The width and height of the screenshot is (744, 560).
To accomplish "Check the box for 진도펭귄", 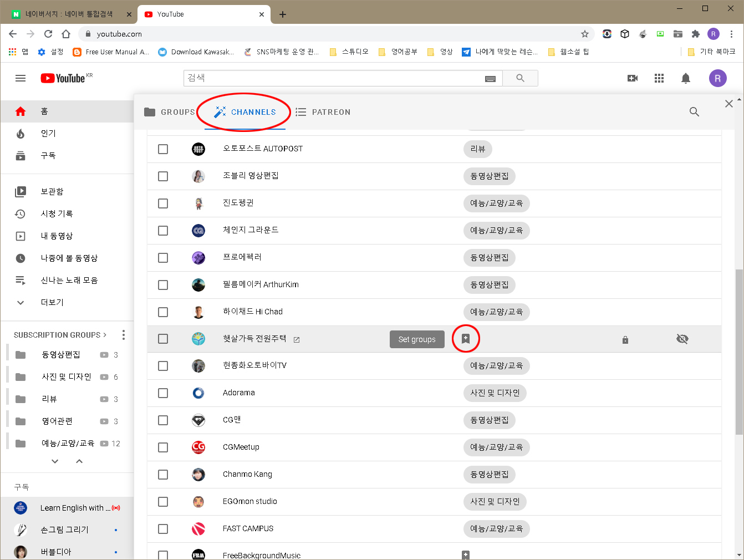I will (x=163, y=203).
